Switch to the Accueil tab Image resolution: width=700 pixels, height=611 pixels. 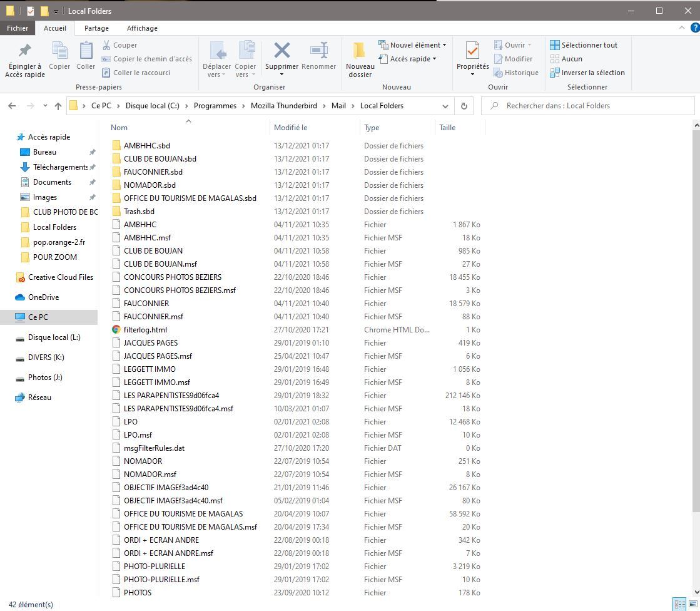(x=55, y=28)
